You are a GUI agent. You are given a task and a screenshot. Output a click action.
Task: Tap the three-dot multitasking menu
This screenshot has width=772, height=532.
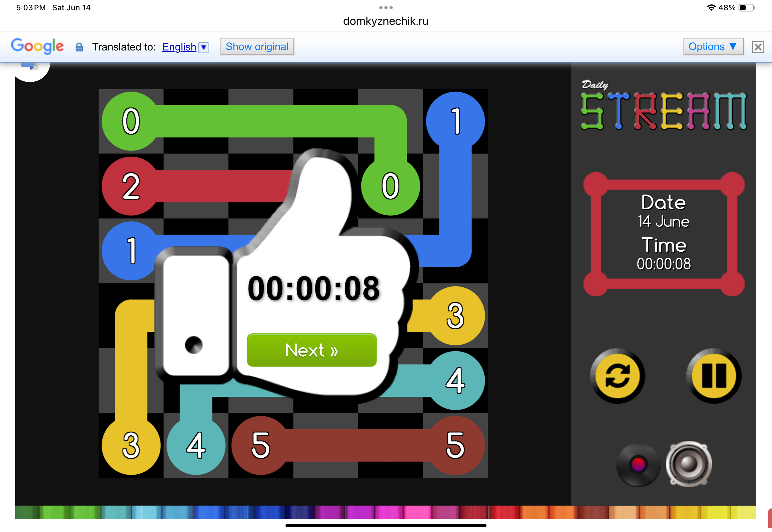[386, 7]
